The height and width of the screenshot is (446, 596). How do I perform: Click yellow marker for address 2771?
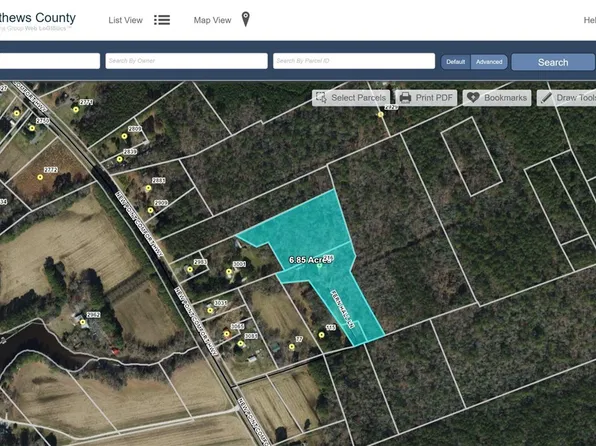point(76,110)
